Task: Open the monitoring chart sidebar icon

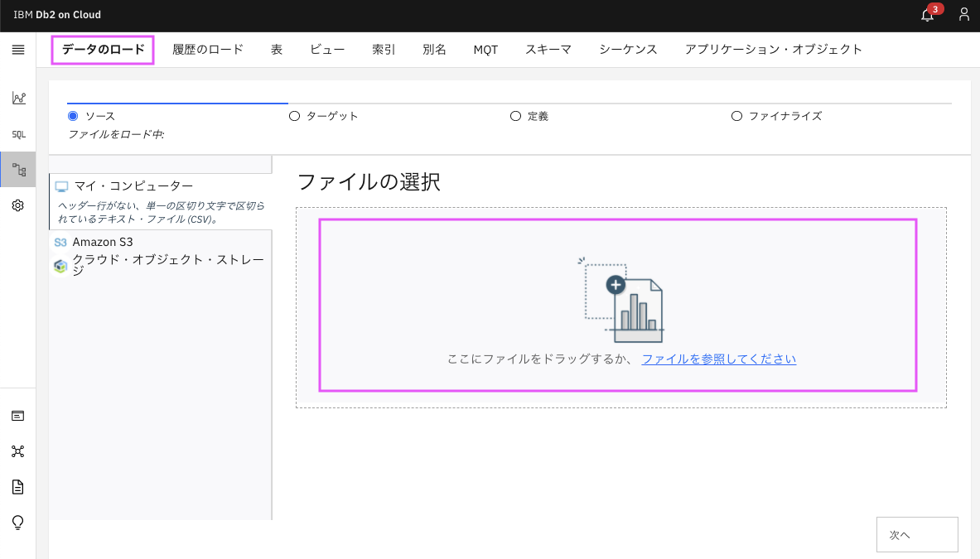Action: coord(18,98)
